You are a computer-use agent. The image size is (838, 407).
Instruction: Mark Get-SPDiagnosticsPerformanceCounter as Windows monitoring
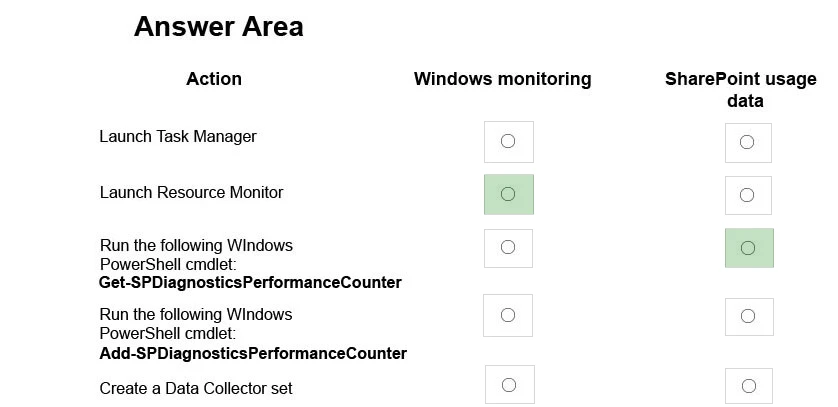508,247
